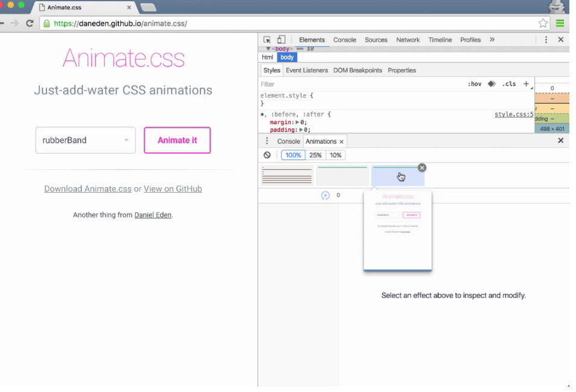Remove the selected animation group

click(422, 168)
